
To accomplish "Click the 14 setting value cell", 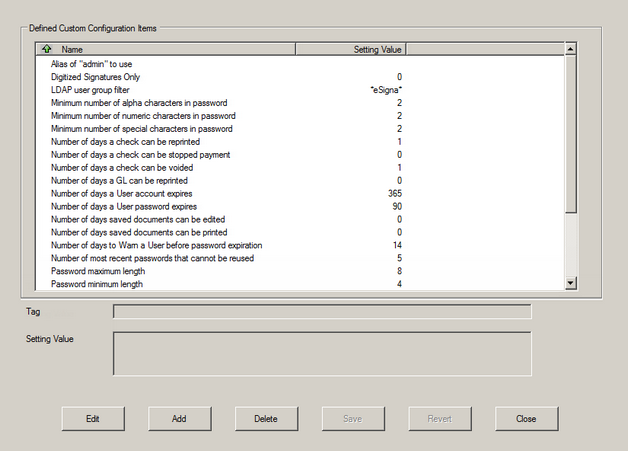I will pyautogui.click(x=397, y=245).
